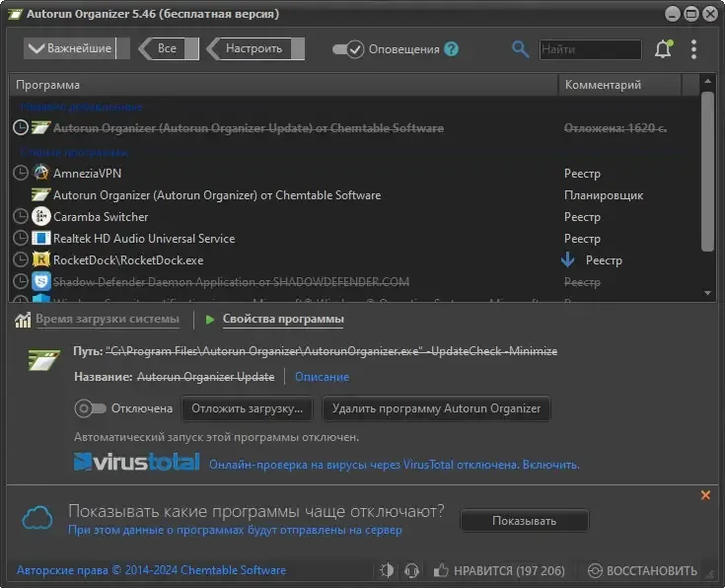Click the list scrollbar down arrow

pos(707,293)
